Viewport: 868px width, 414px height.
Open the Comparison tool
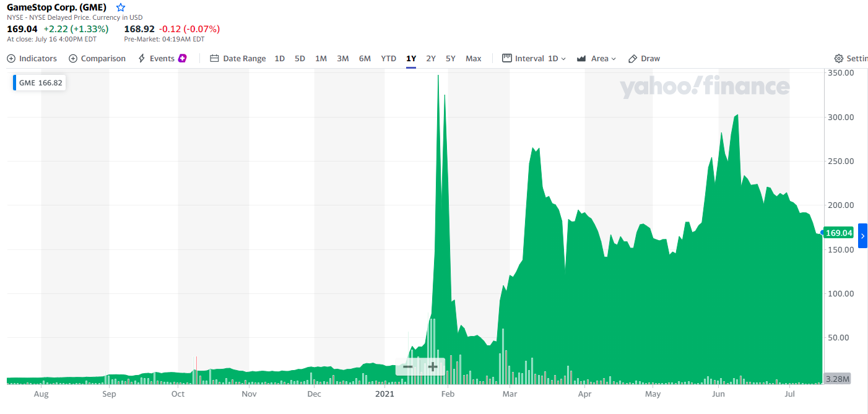pyautogui.click(x=97, y=58)
